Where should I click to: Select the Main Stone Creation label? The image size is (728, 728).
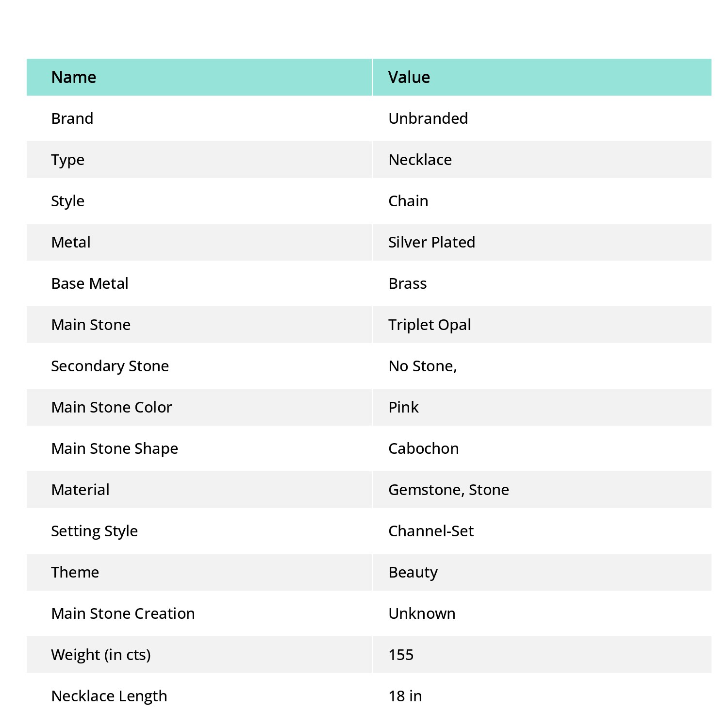[123, 613]
